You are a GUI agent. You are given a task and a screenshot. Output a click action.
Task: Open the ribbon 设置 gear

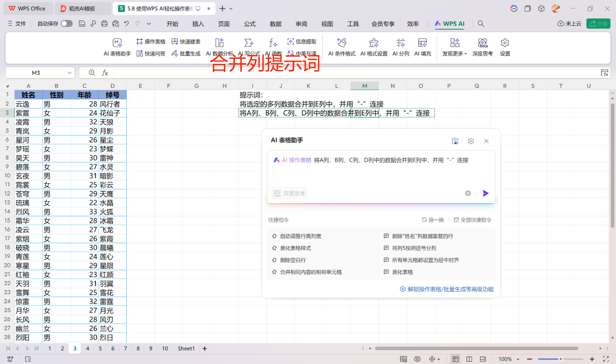505,47
